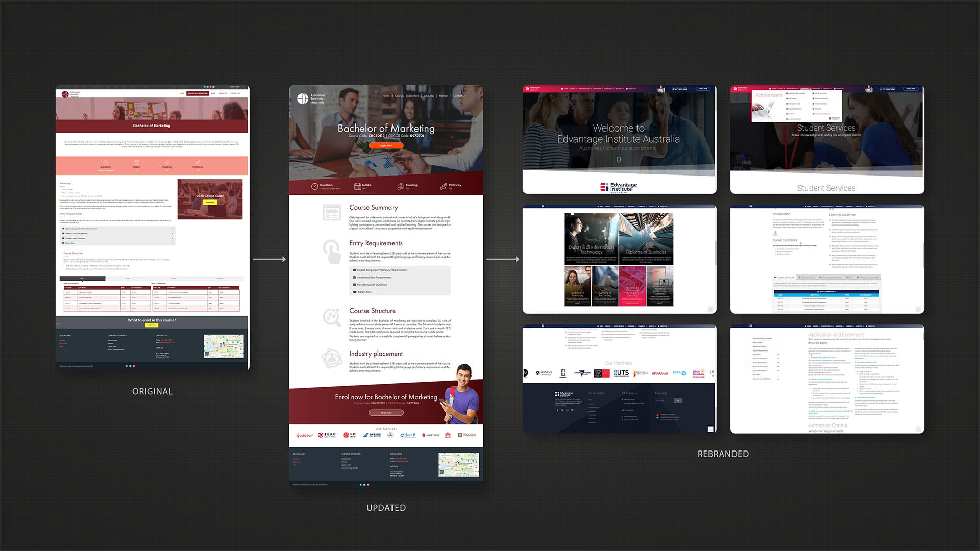Click the white Edvantage logo in updated header
Image resolution: width=980 pixels, height=551 pixels.
pos(303,98)
